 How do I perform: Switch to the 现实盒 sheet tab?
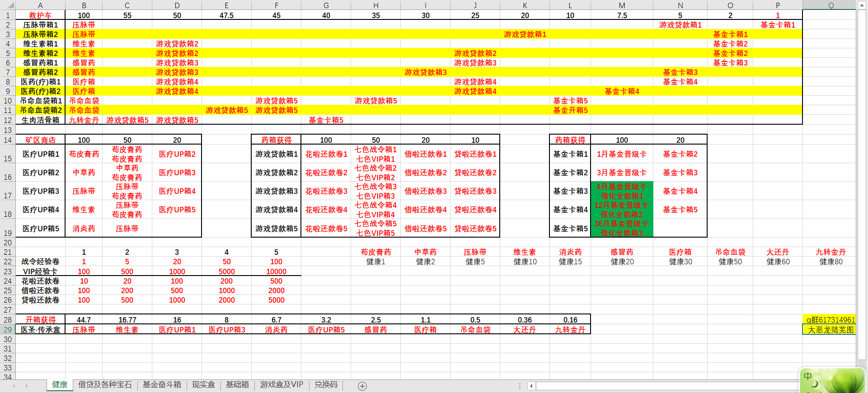[x=203, y=385]
